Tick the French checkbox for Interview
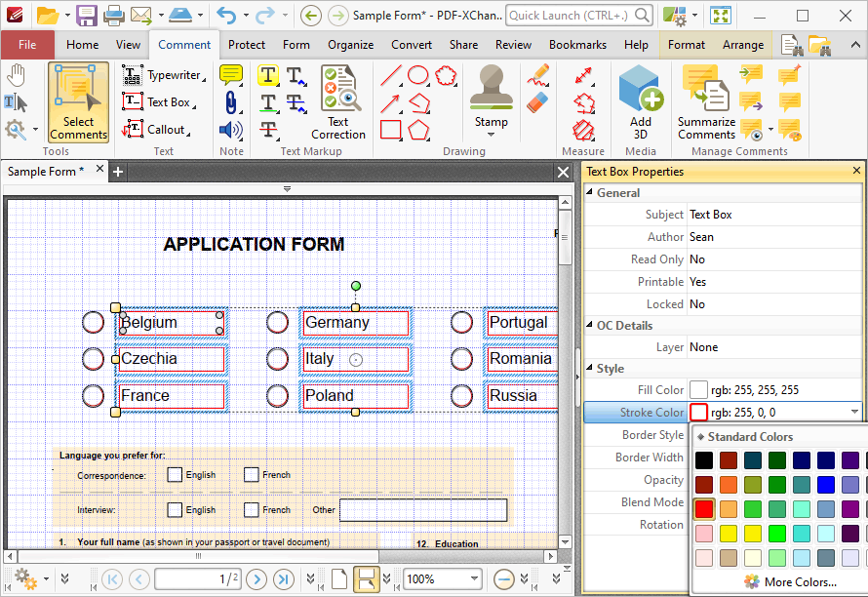 point(252,509)
